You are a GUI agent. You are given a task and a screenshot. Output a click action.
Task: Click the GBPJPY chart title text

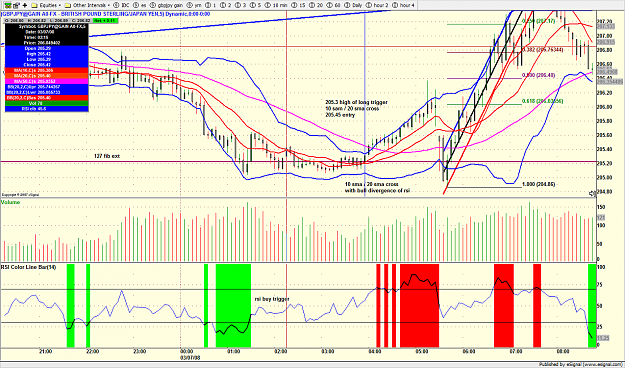[x=105, y=14]
